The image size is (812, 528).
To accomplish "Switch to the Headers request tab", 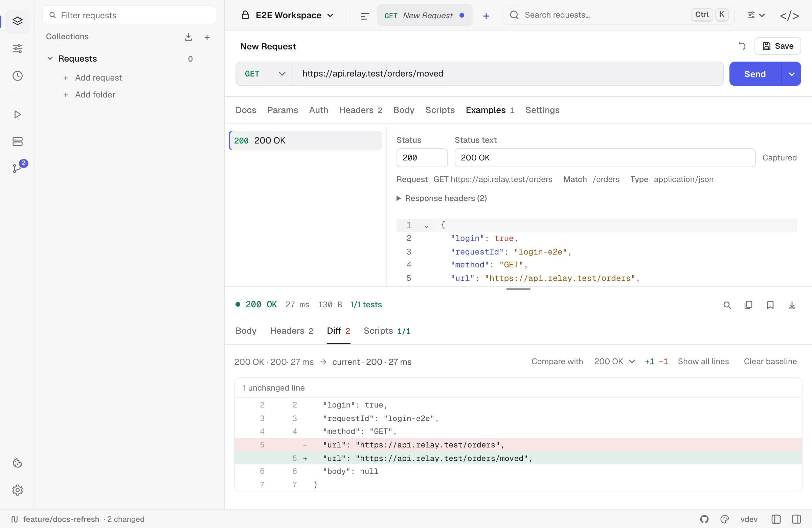I will click(361, 110).
